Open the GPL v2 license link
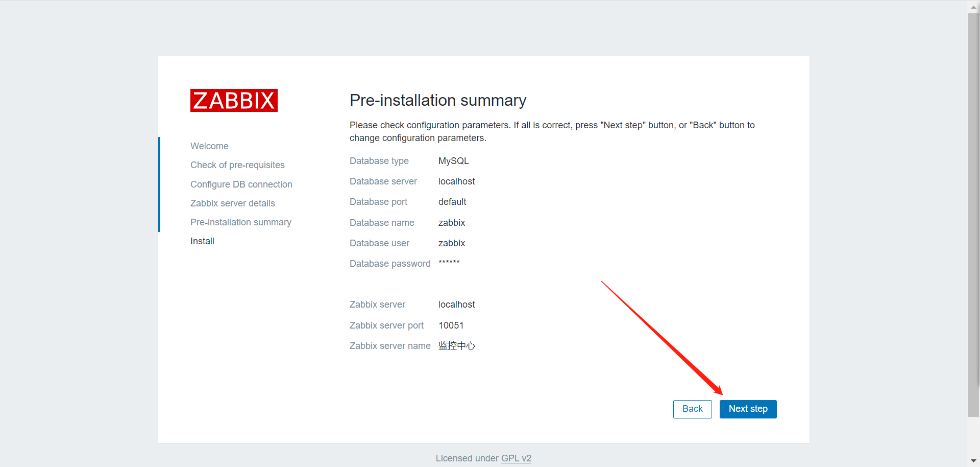 pyautogui.click(x=516, y=458)
